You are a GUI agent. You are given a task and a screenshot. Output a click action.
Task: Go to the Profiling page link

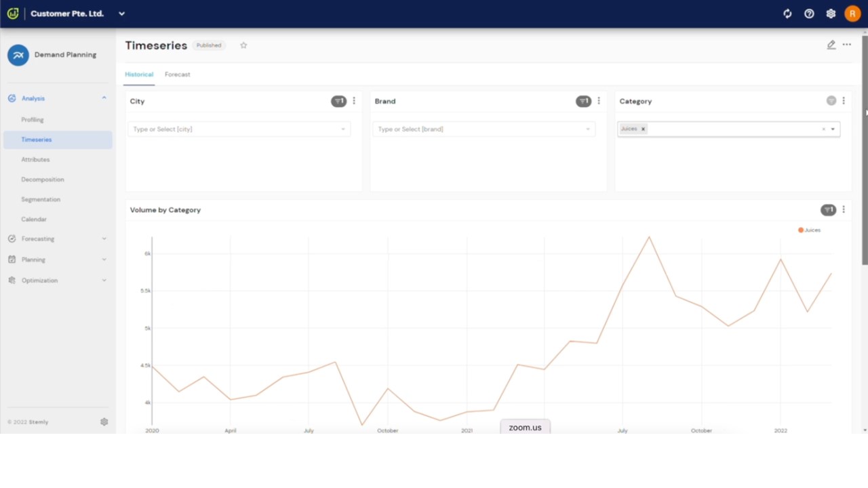click(32, 120)
